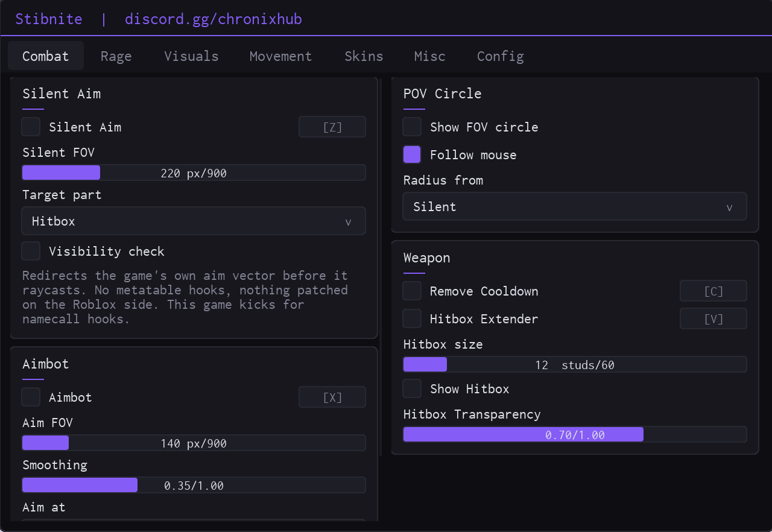The height and width of the screenshot is (532, 772).
Task: Check the Show Hitbox checkbox
Action: (x=412, y=388)
